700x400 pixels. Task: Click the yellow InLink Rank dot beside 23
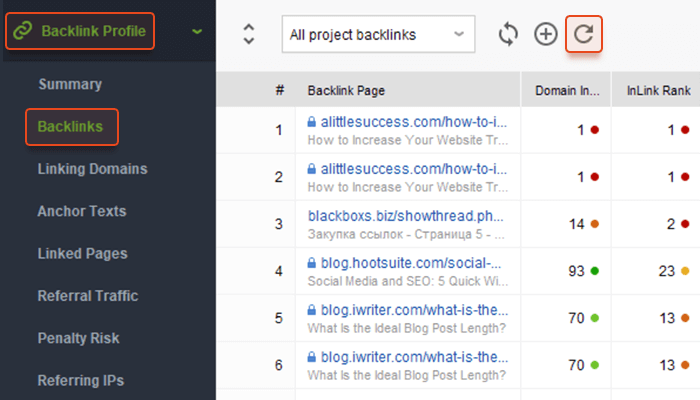tap(685, 271)
